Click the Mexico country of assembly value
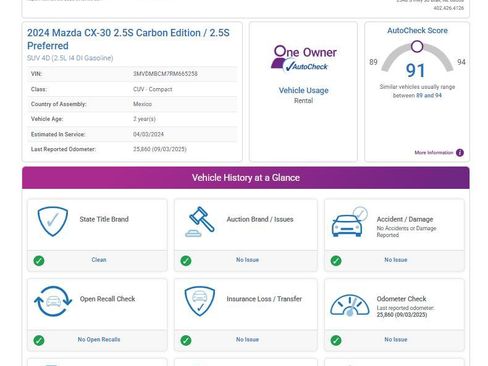This screenshot has width=488, height=366. (142, 104)
